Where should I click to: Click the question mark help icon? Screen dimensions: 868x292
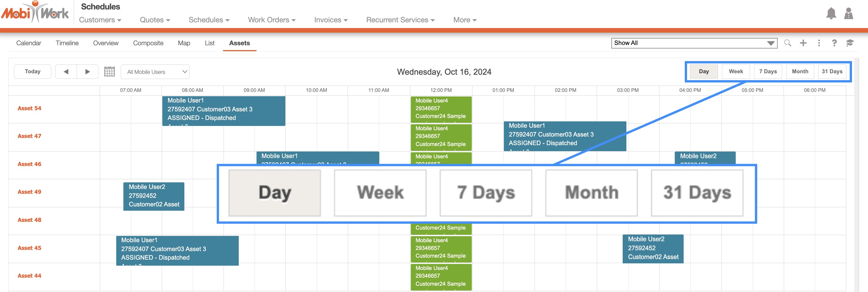(834, 43)
